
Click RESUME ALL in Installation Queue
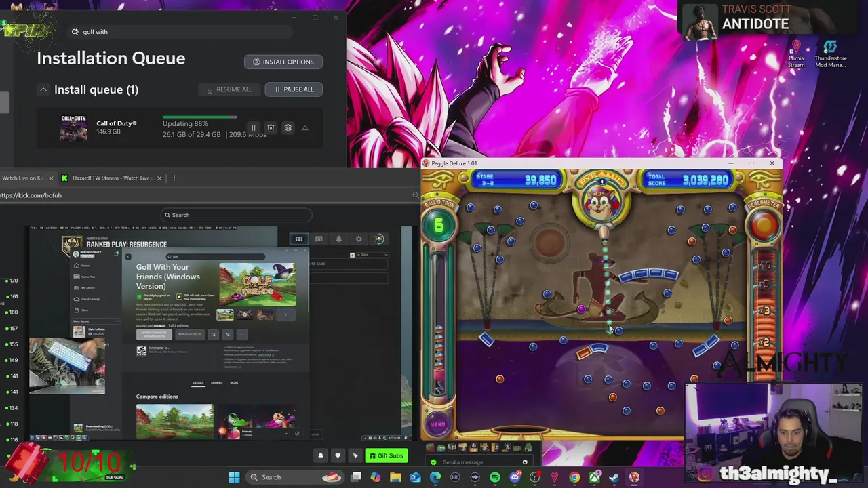pos(229,89)
